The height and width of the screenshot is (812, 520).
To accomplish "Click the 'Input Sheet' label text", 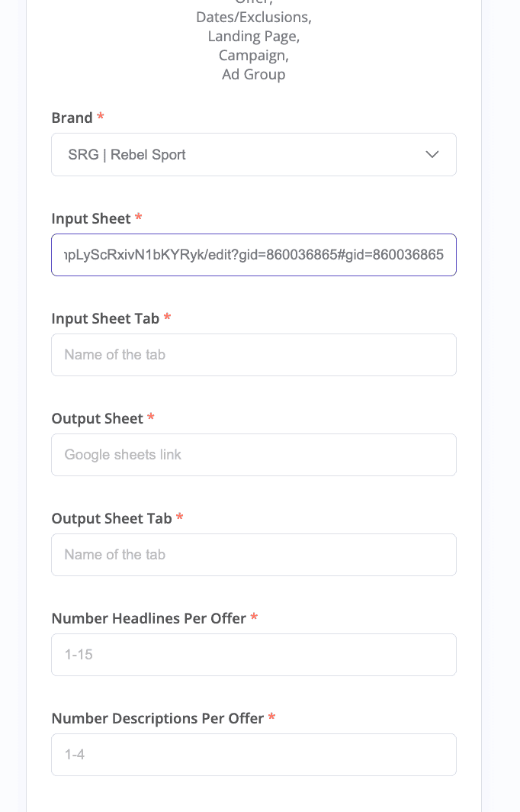I will (91, 218).
